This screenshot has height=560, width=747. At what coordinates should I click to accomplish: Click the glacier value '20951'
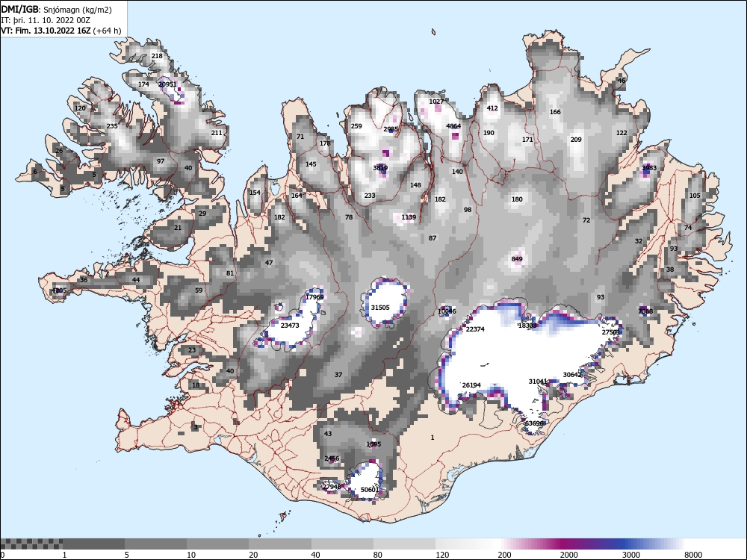point(167,84)
